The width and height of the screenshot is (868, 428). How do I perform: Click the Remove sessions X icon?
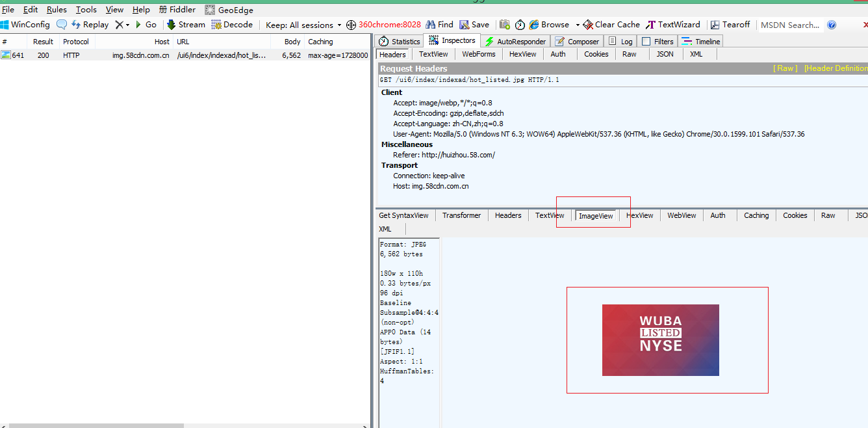point(119,25)
